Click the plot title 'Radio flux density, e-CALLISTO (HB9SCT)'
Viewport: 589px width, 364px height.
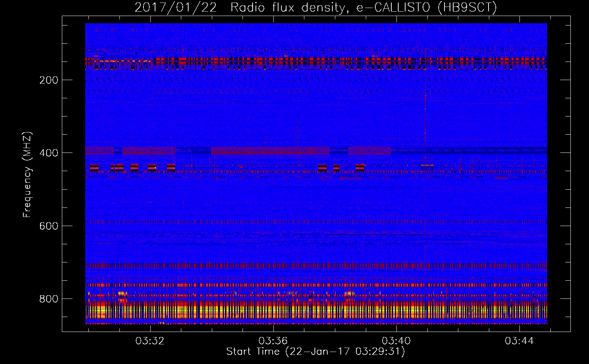364,7
